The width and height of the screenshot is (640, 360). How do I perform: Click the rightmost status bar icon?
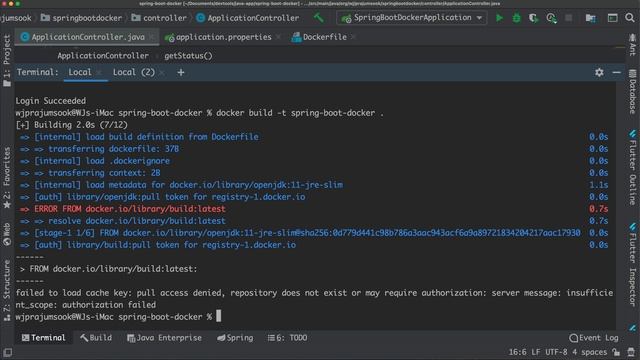(x=631, y=352)
